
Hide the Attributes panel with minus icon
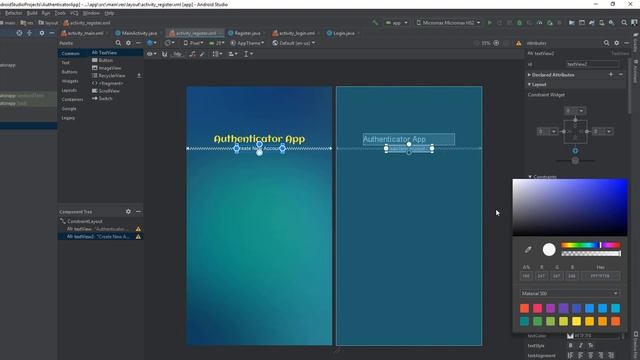click(627, 43)
